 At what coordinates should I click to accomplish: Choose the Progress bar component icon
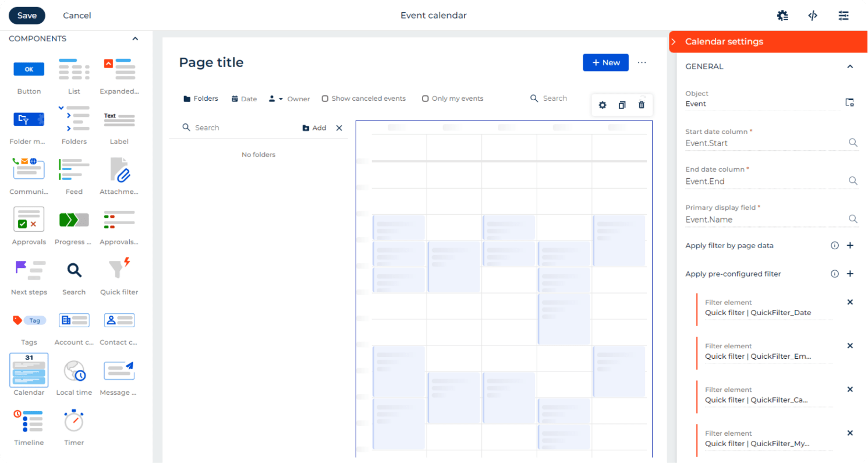coord(74,220)
